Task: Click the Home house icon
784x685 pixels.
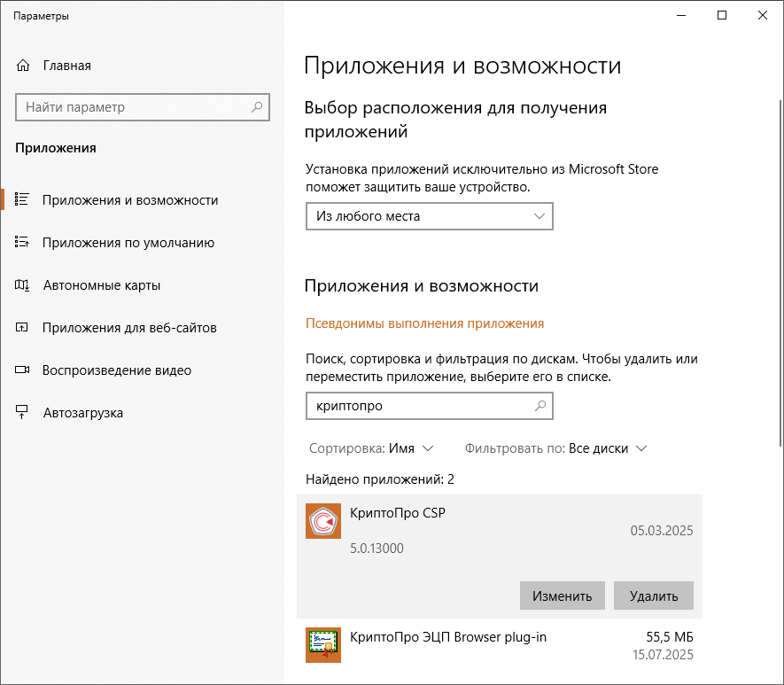Action: tap(23, 66)
